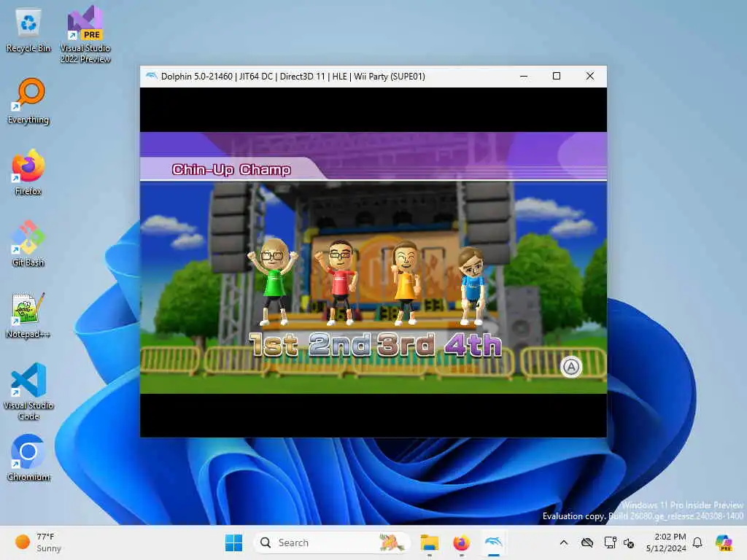
Task: Click the 3rd place ranking label
Action: point(406,345)
